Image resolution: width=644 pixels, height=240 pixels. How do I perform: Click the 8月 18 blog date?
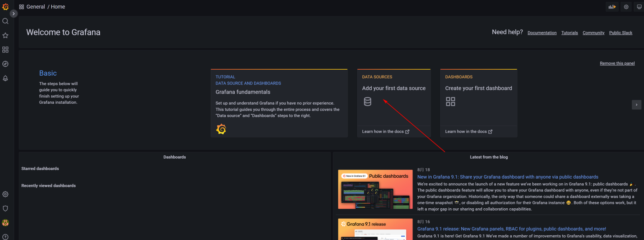coord(423,170)
